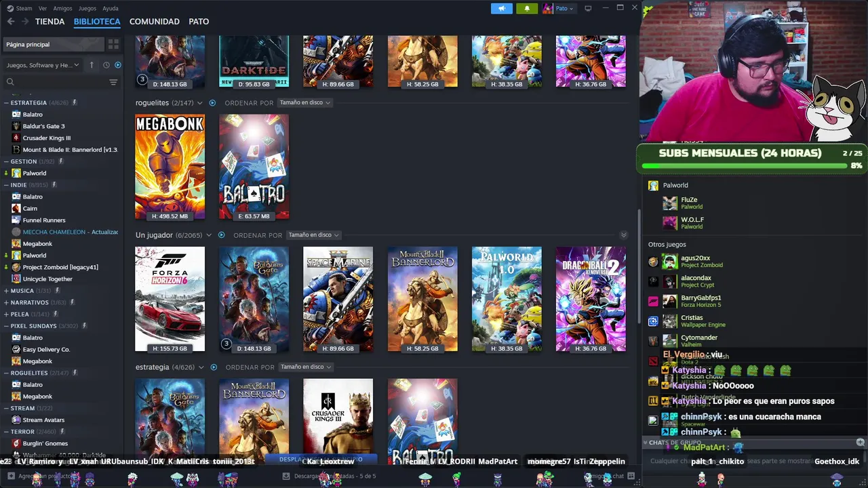The width and height of the screenshot is (868, 488).
Task: Toggle ready-to-play on Un jugador shelf
Action: click(221, 235)
